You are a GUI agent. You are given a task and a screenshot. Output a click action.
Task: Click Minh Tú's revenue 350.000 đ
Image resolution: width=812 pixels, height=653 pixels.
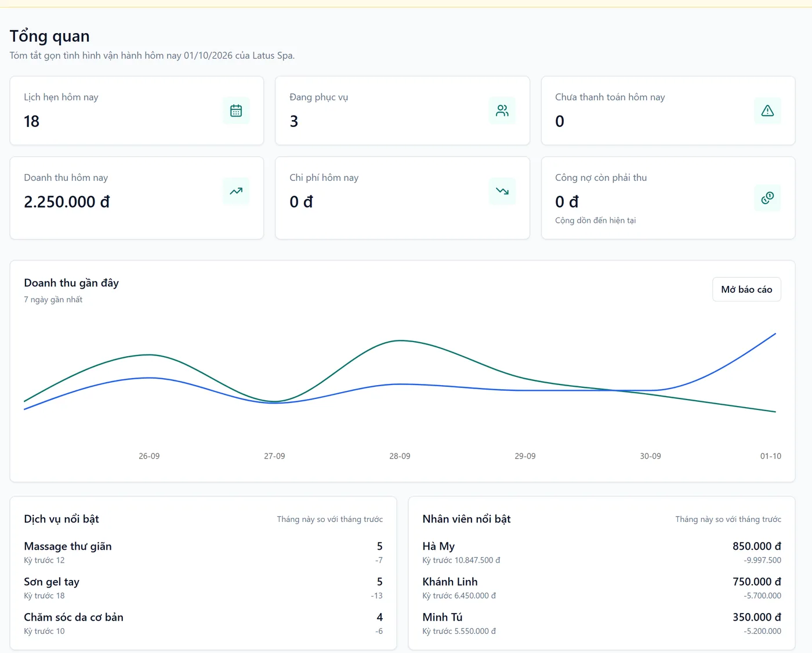[x=757, y=617]
